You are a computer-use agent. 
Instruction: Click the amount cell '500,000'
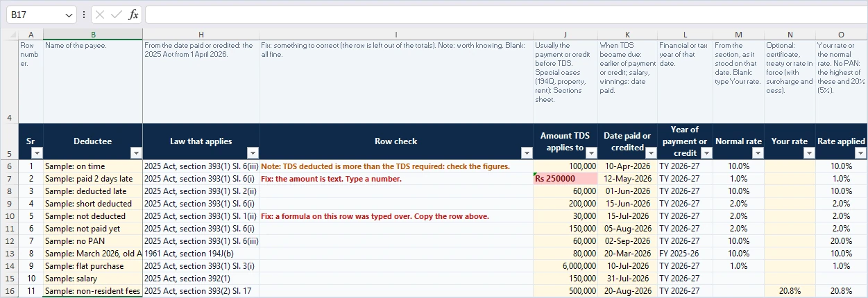[565, 291]
